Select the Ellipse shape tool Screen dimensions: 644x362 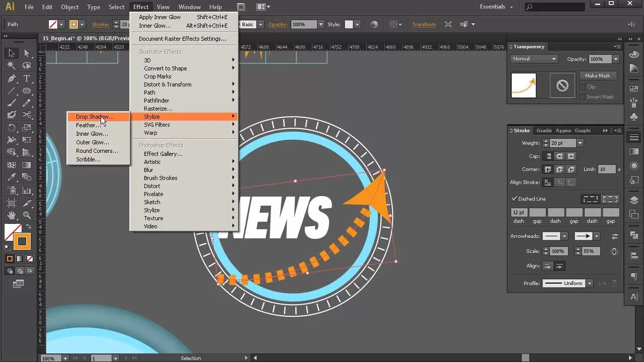point(27,90)
